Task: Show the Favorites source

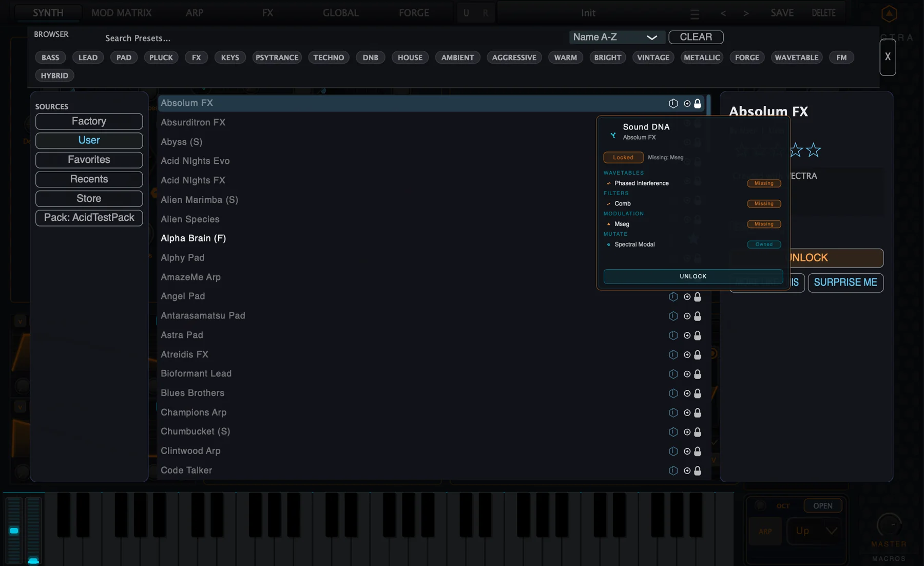Action: point(89,160)
